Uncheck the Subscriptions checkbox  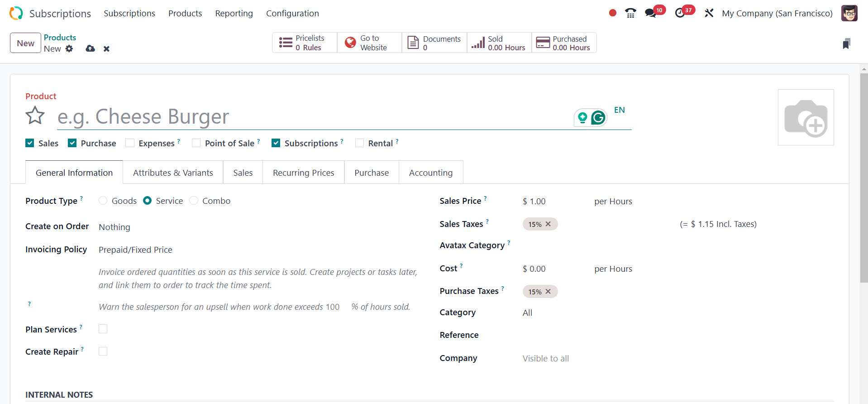pyautogui.click(x=276, y=143)
